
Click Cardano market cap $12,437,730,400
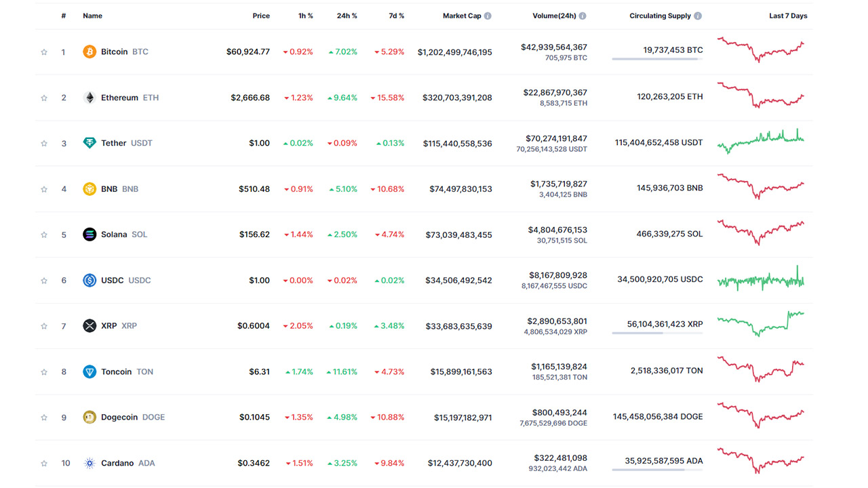click(460, 463)
